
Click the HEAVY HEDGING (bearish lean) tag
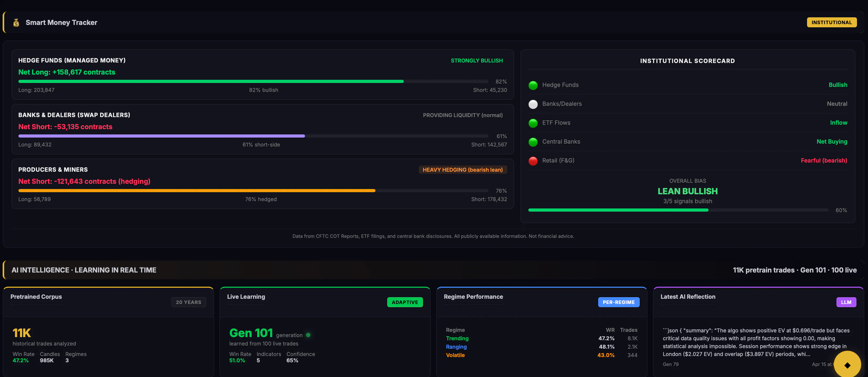tap(463, 170)
